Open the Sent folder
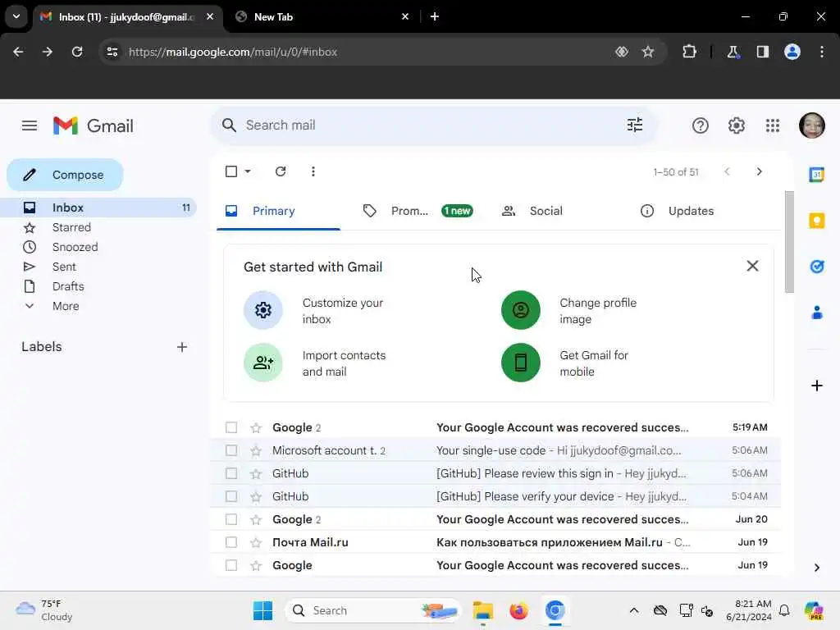This screenshot has height=630, width=840. [x=64, y=267]
